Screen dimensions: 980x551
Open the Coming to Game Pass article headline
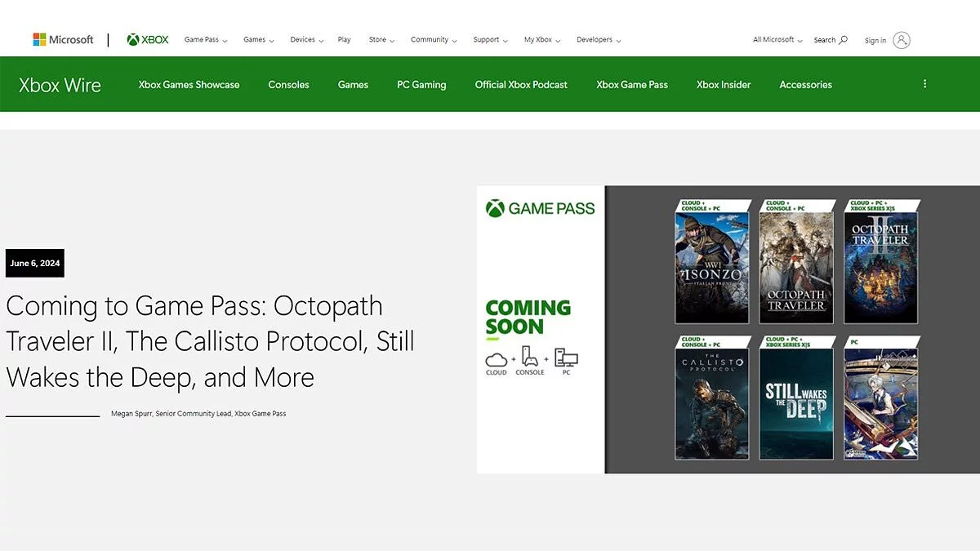(210, 341)
